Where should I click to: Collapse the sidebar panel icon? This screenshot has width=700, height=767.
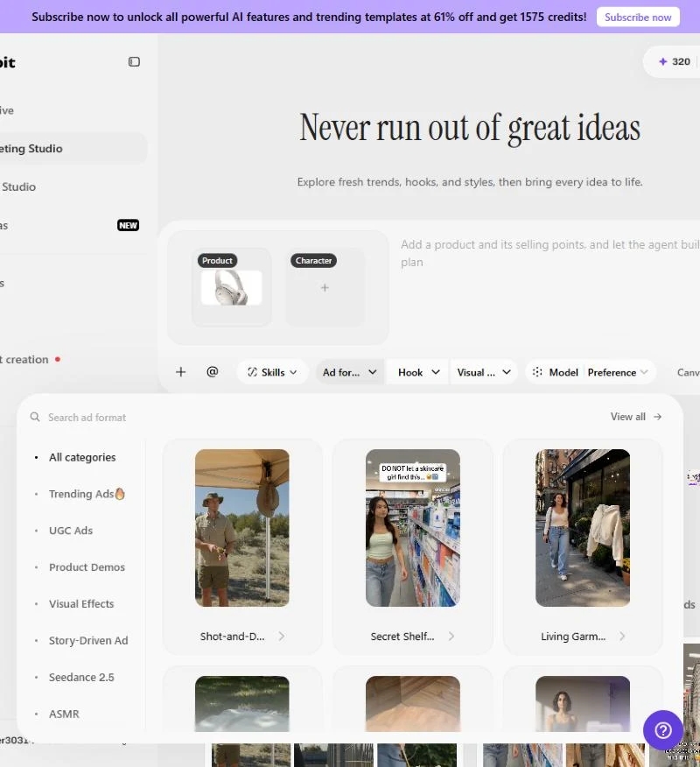(134, 61)
